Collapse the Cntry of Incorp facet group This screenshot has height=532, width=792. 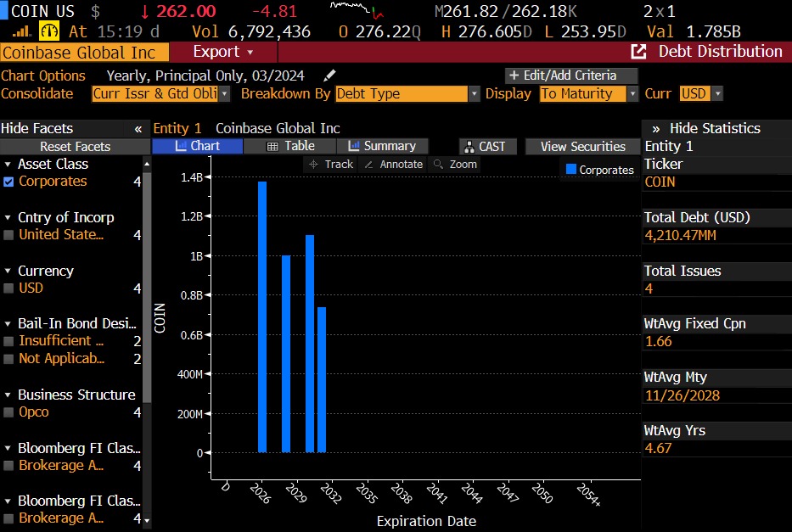click(x=8, y=218)
